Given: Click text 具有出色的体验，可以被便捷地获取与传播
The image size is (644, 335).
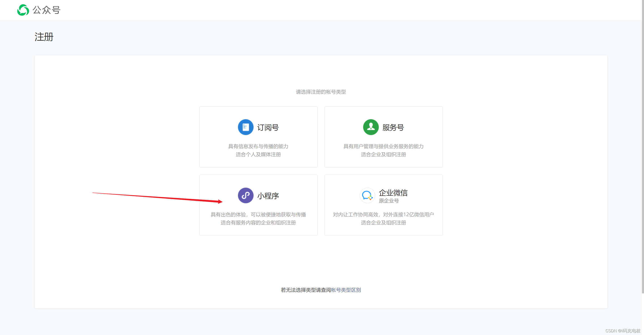Looking at the screenshot, I should click(x=258, y=214).
